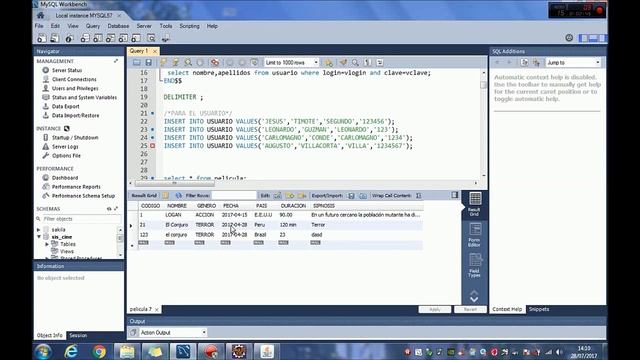Click the Rollback transaction icon
640x360 pixels.
coord(242,62)
